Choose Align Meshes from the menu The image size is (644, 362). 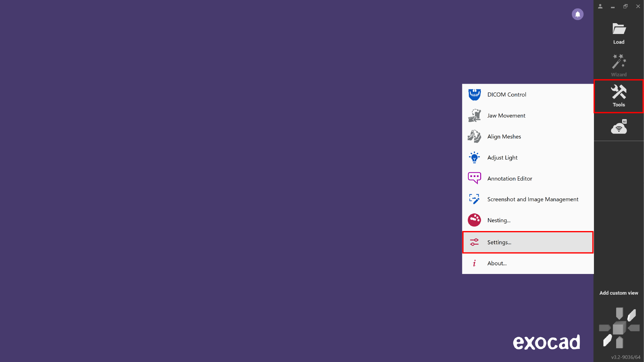coord(528,137)
